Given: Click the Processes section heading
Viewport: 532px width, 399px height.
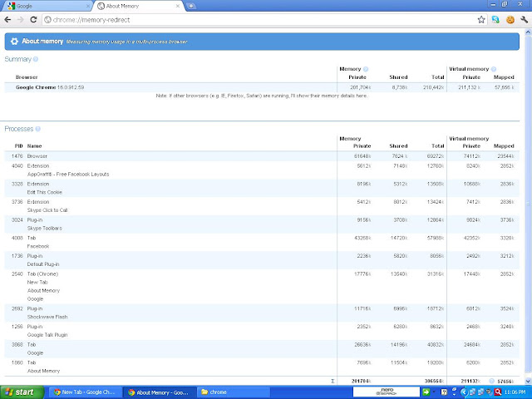Looking at the screenshot, I should [18, 129].
